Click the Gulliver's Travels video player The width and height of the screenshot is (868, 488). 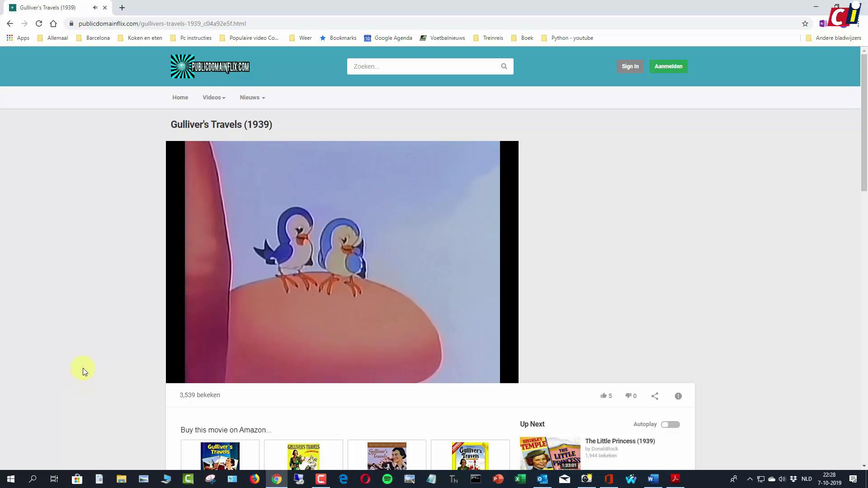coord(342,262)
